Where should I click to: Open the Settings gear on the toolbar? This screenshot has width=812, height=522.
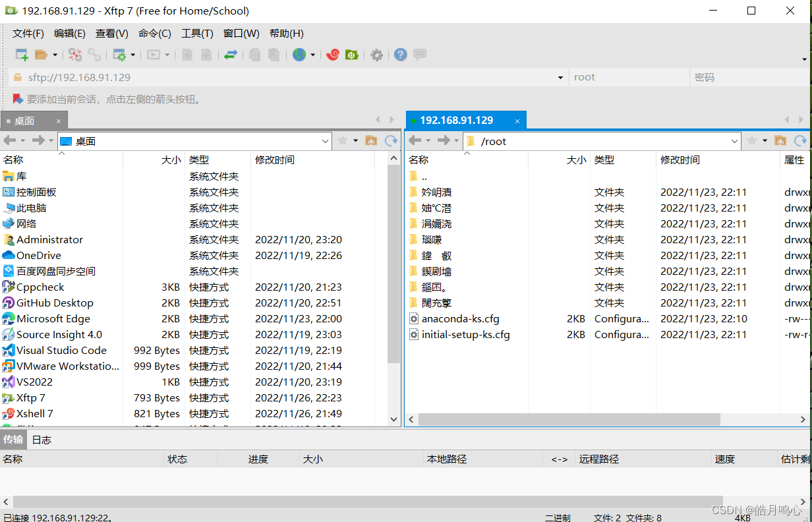[x=376, y=55]
